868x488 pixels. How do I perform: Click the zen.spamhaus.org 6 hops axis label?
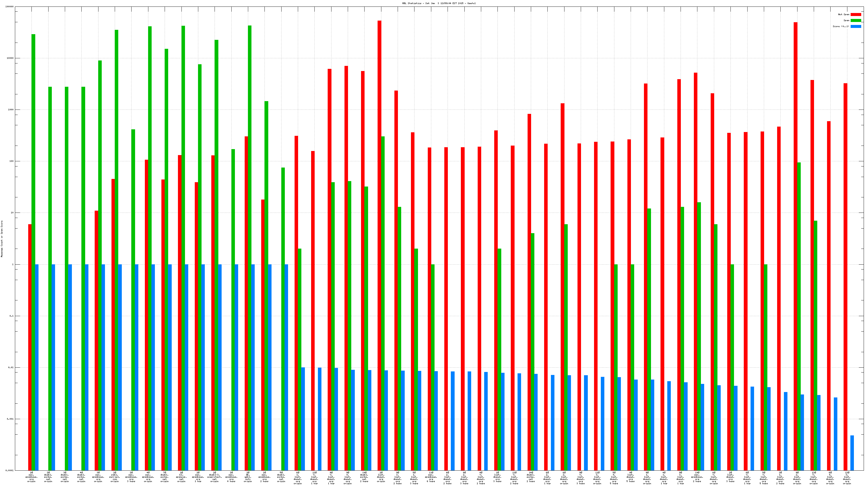point(431,477)
